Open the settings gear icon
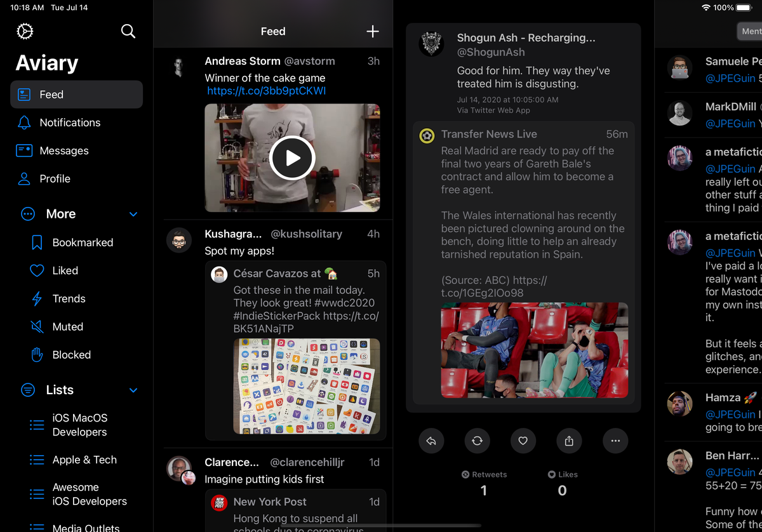This screenshot has height=532, width=762. pos(25,31)
